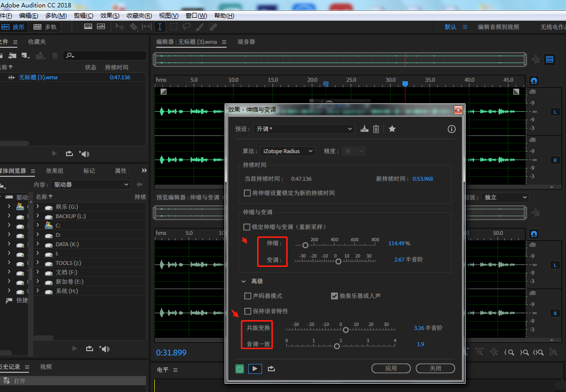Expand the DATA (K:) drive node
This screenshot has width=566, height=392.
37,244
